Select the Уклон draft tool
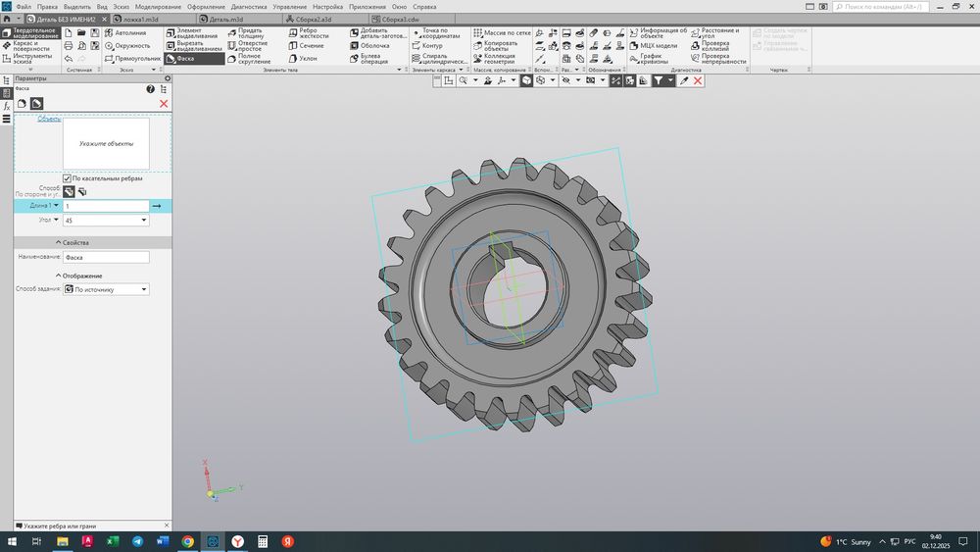The image size is (980, 552). tap(303, 58)
